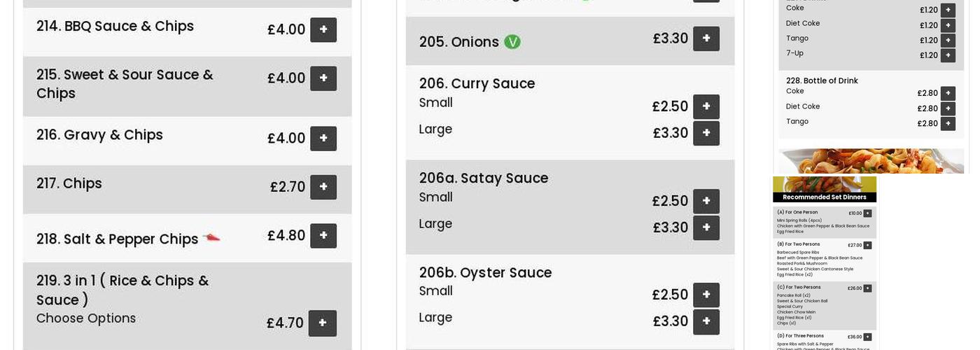This screenshot has height=350, width=980.
Task: Click Choose Options under item 219
Action: pos(86,318)
